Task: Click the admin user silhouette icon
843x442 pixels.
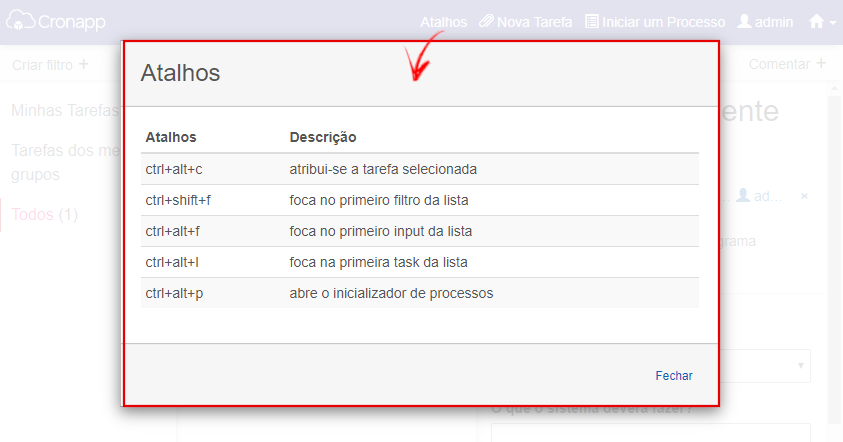Action: click(x=744, y=21)
